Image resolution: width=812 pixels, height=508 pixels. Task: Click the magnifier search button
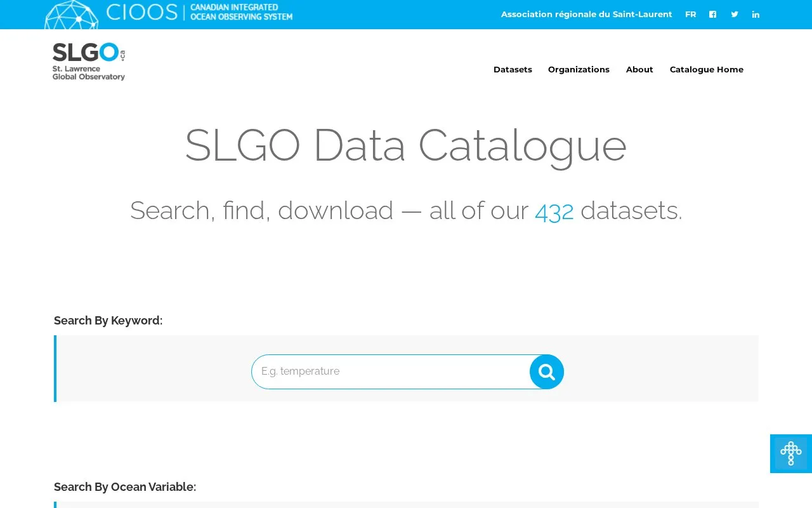click(x=547, y=371)
